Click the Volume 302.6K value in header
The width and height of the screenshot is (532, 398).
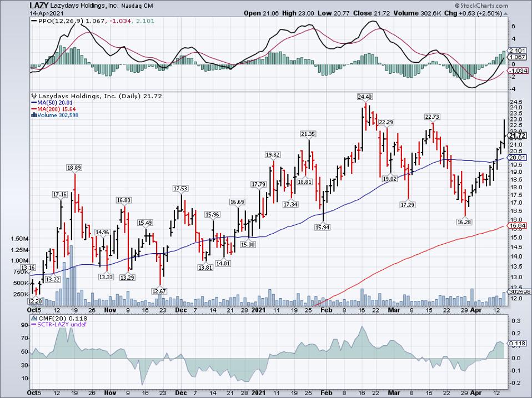[x=417, y=13]
